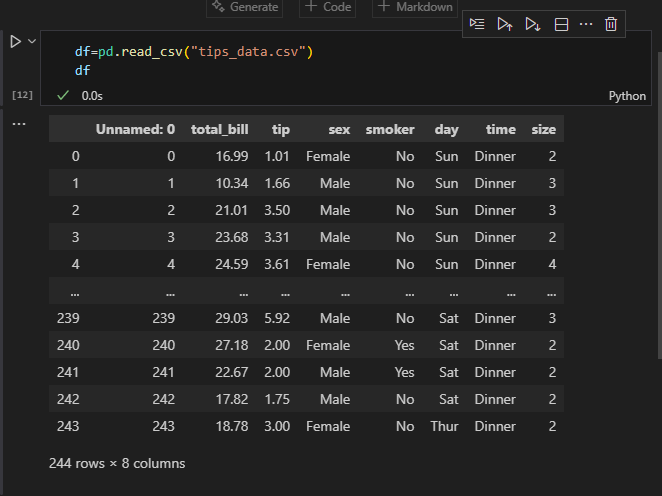Split the cell using the toolbar icon

(561, 23)
